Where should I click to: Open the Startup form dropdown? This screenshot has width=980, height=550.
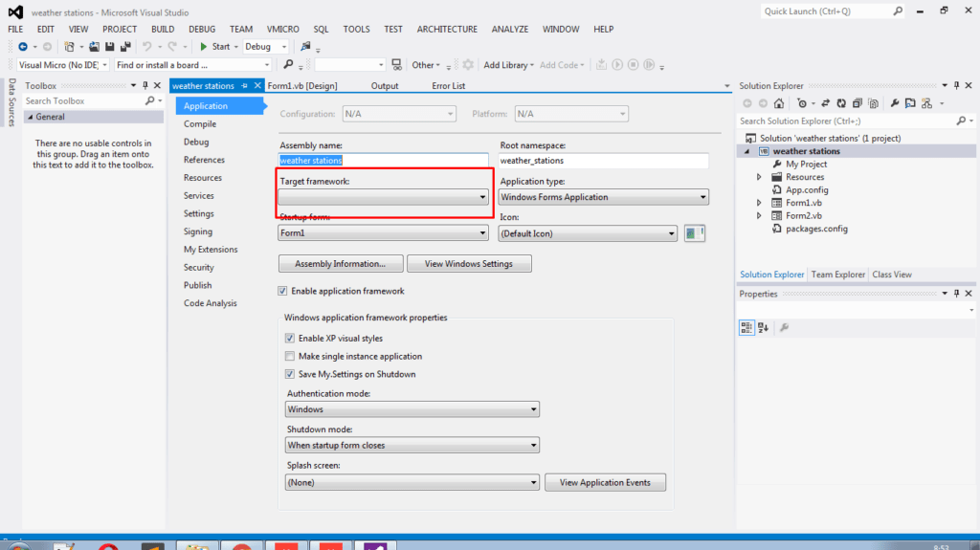pos(383,233)
